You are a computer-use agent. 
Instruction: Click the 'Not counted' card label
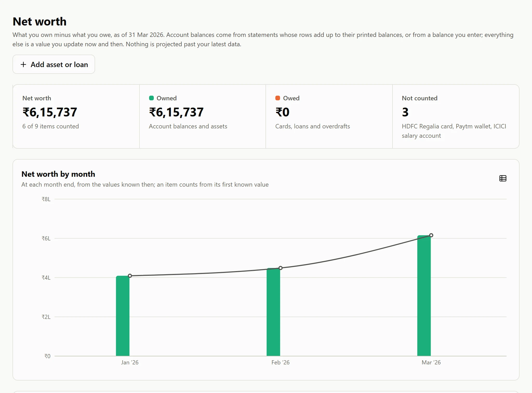[420, 98]
